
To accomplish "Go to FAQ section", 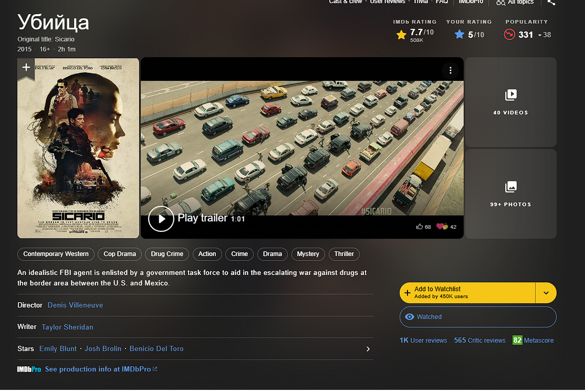I will tap(442, 2).
